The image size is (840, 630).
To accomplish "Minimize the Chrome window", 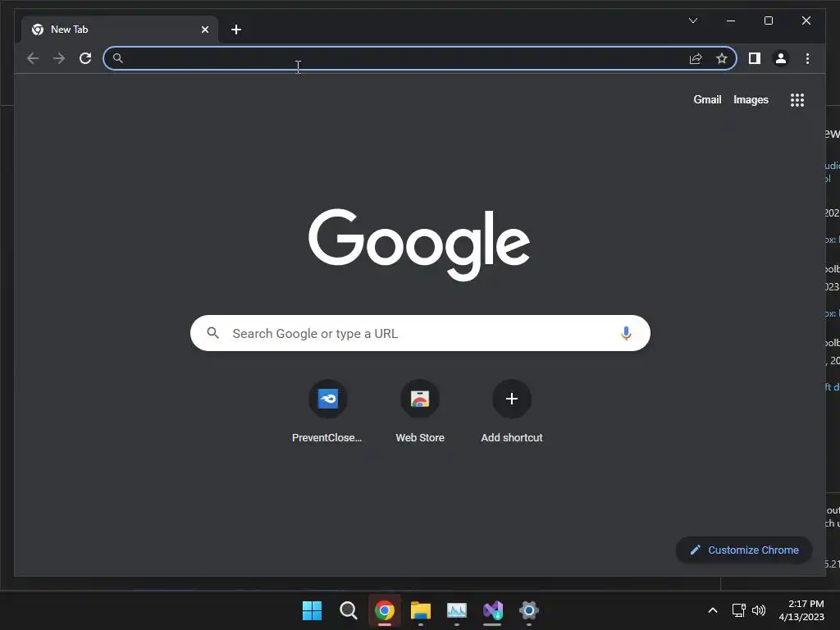I will [731, 21].
